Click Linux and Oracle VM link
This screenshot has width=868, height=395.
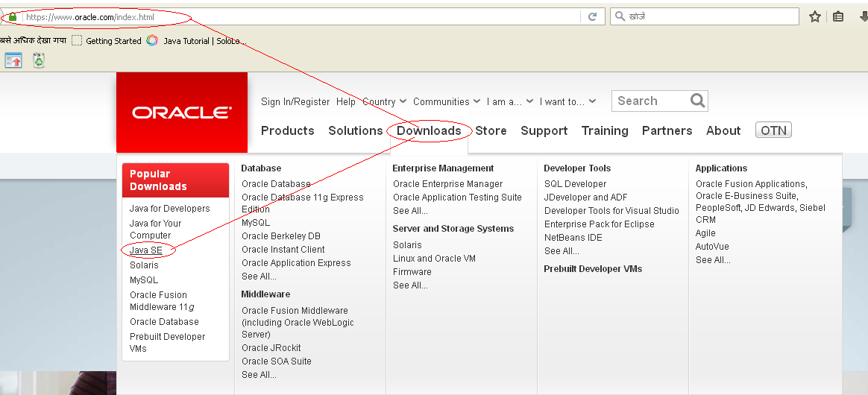pos(434,259)
